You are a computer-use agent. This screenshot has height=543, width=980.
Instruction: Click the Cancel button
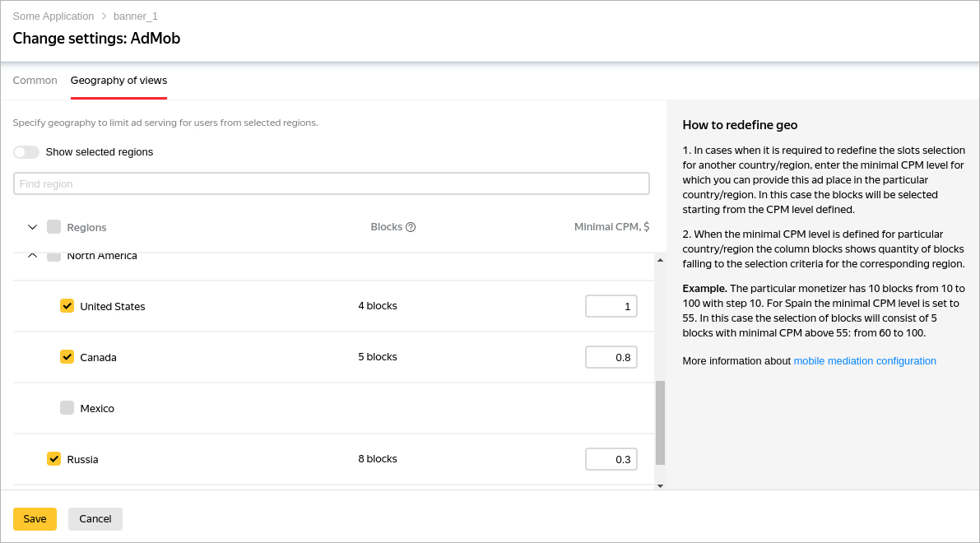[95, 519]
